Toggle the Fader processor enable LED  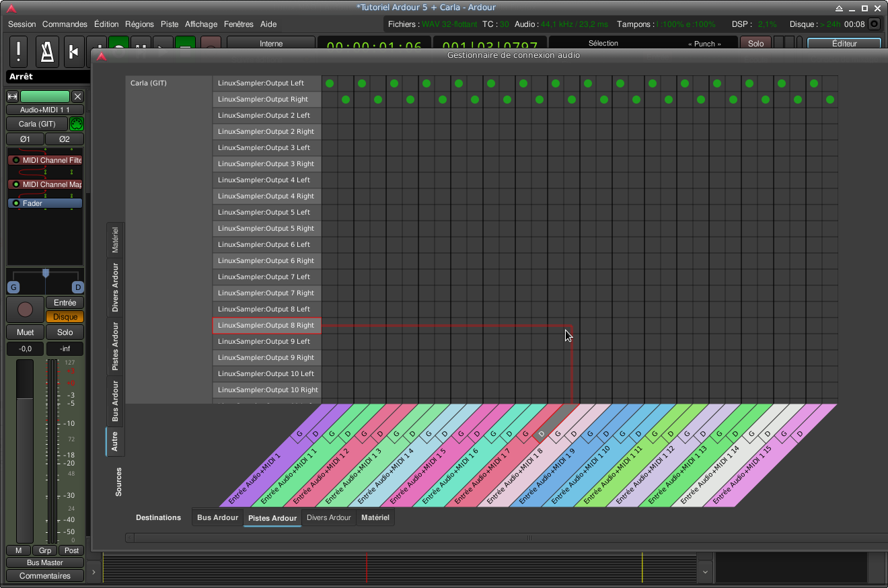[x=16, y=203]
